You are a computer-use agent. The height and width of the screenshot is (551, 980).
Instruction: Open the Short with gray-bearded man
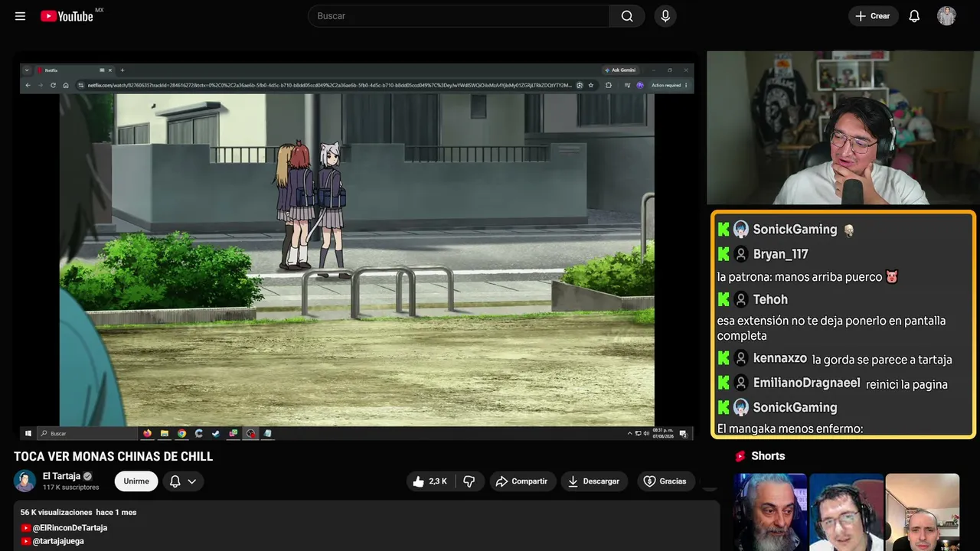[x=769, y=512]
